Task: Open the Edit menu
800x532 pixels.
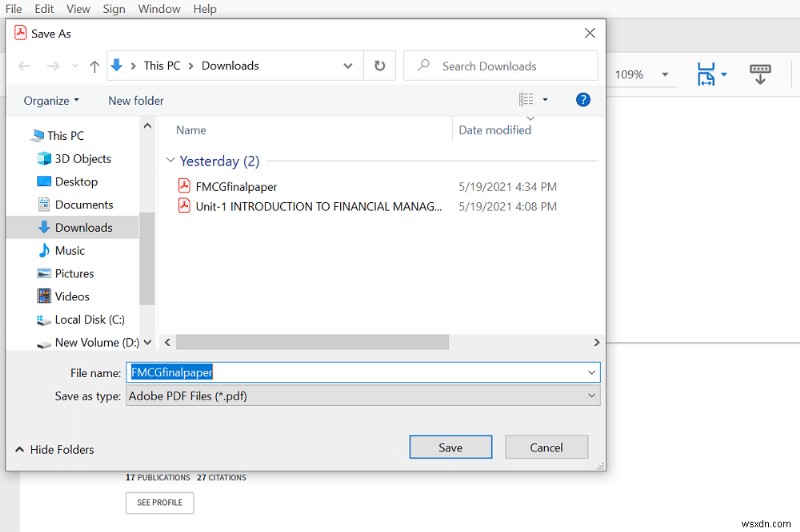Action: tap(44, 9)
